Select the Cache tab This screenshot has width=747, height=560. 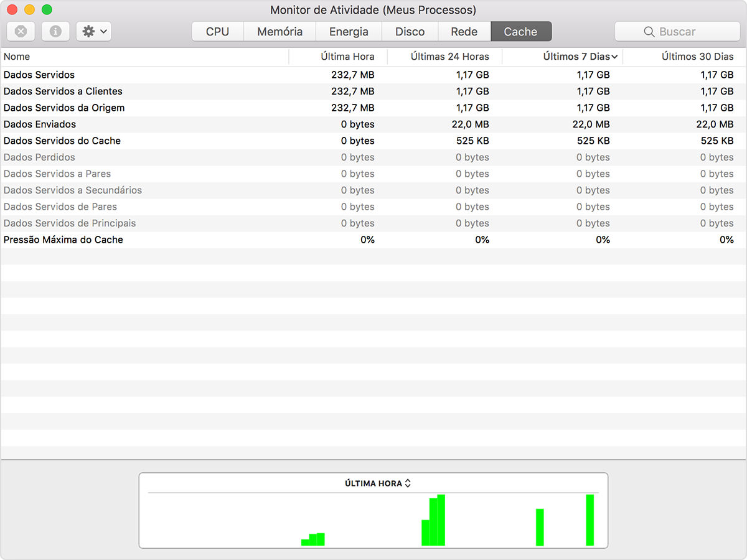pyautogui.click(x=521, y=32)
